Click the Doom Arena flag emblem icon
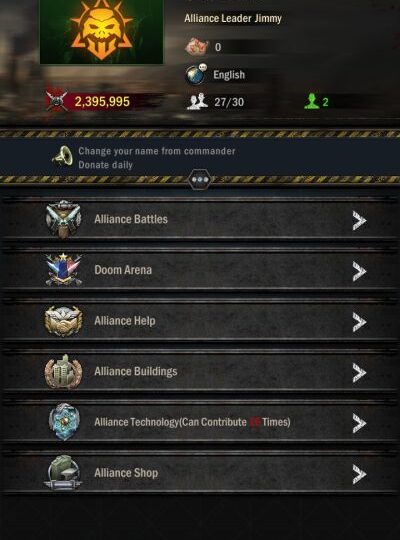 pos(63,270)
